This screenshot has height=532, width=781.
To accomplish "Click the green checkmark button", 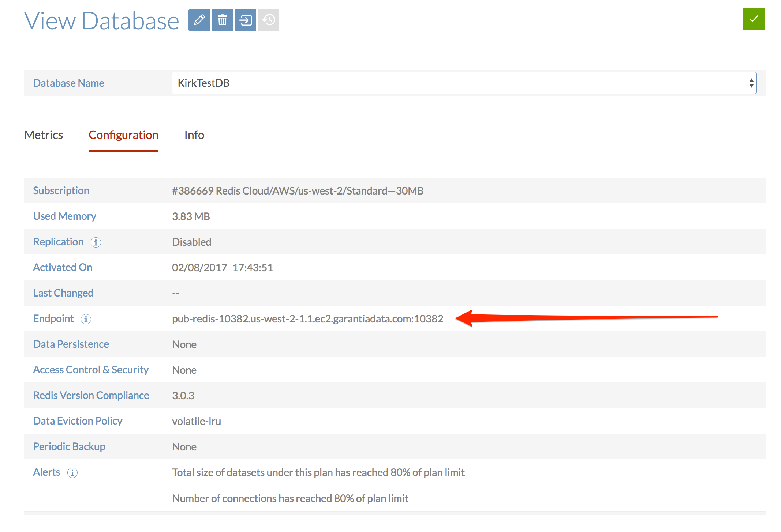I will [754, 19].
